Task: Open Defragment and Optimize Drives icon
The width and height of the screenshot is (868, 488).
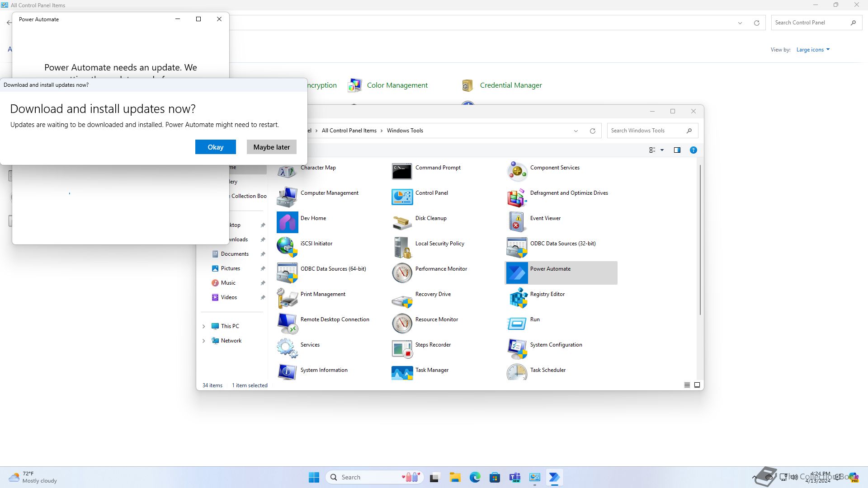Action: tap(517, 197)
